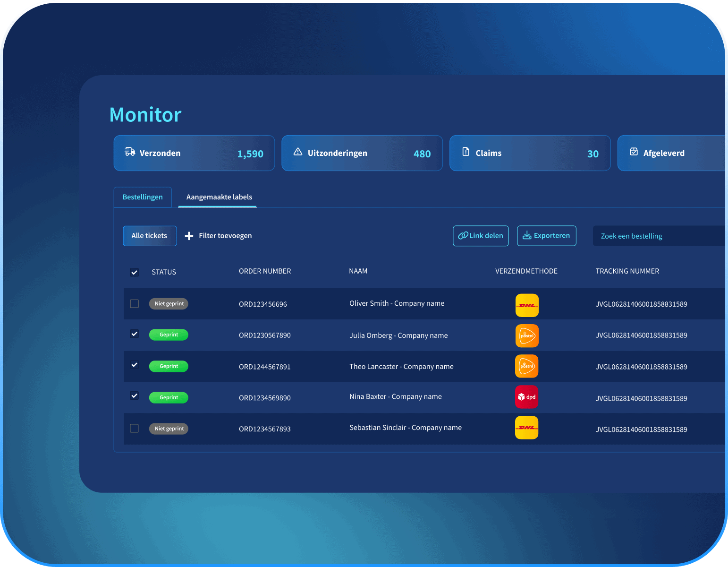Click the ORDER NUMBER column header

[x=265, y=271]
